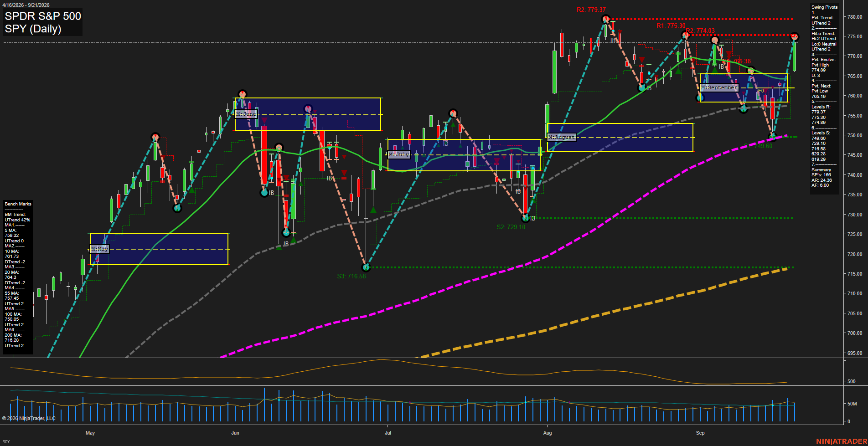Select the M:June monthly box label
Viewport: 868px width, 446px height.
tap(246, 114)
